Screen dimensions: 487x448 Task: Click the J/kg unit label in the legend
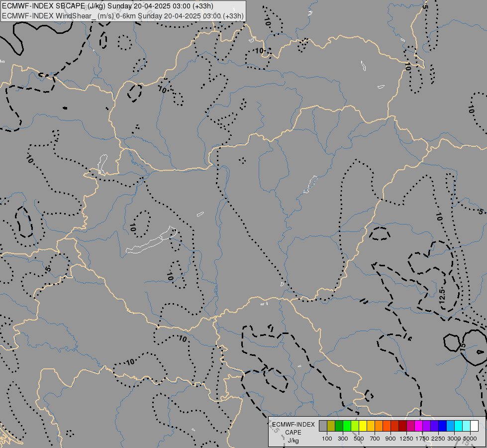point(293,441)
